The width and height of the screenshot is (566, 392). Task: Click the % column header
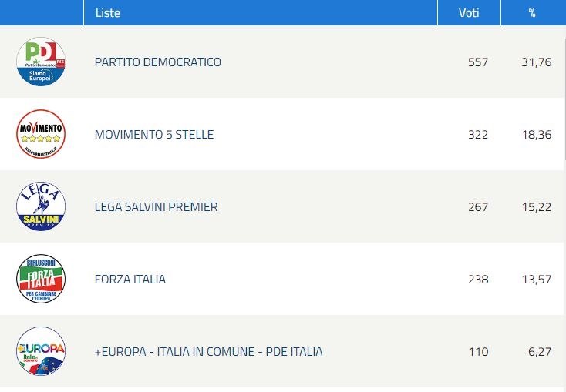click(532, 13)
